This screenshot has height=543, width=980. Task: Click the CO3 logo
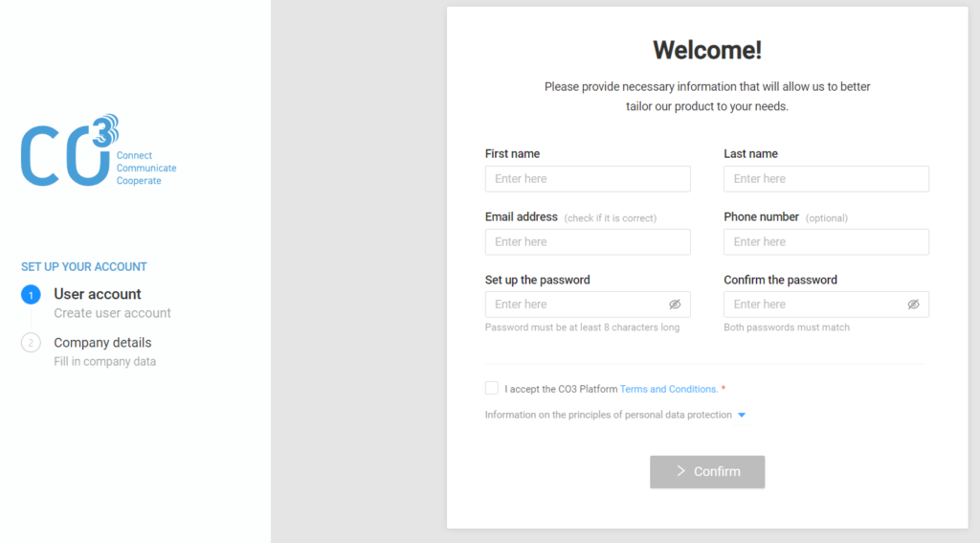coord(99,150)
